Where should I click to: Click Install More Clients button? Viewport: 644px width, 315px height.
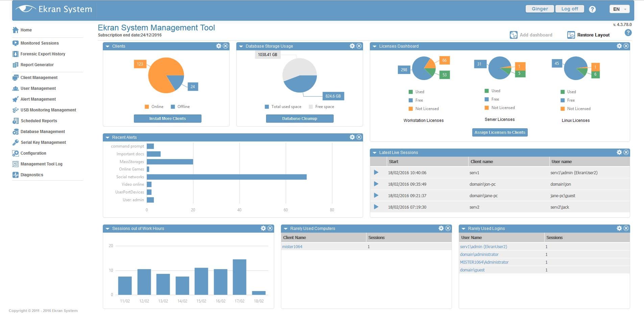[x=168, y=119]
